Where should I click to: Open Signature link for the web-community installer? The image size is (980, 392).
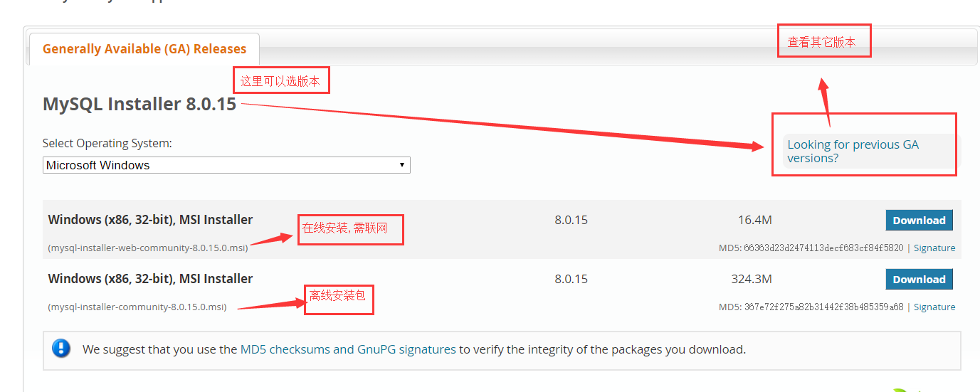pos(934,248)
